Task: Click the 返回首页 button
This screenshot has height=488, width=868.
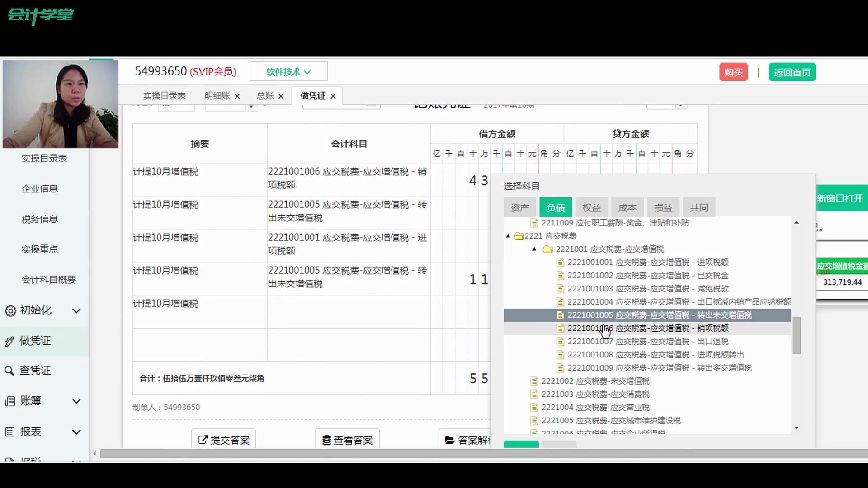Action: [792, 72]
